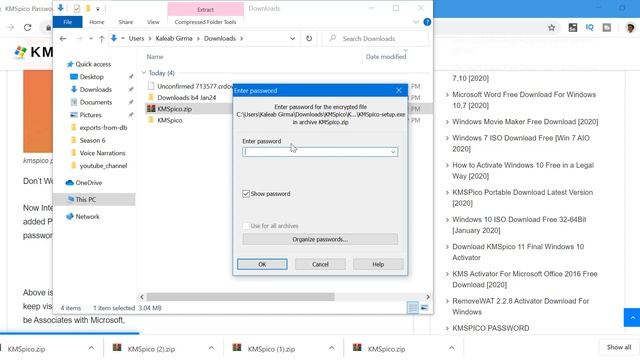This screenshot has height=360, width=640.
Task: Open Desktop in navigation pane
Action: click(x=91, y=77)
